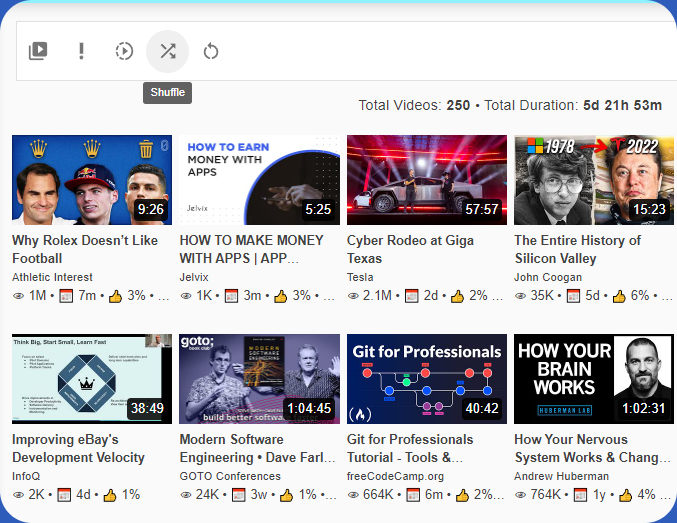Viewport: 677px width, 523px height.
Task: Visit the GOTO Conferences channel
Action: point(230,476)
